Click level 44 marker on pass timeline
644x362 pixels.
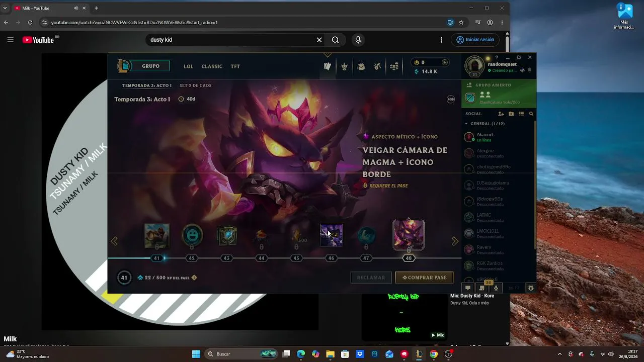click(x=261, y=258)
